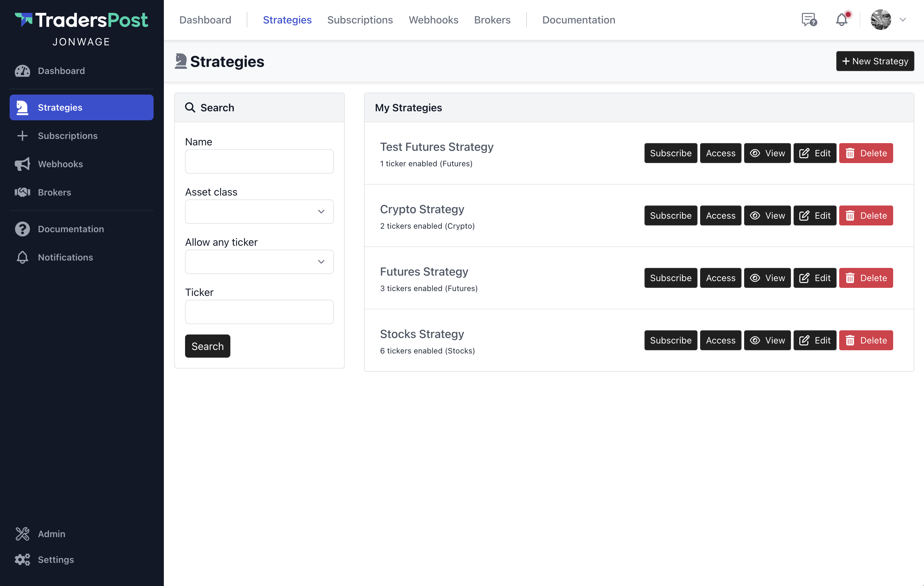Expand the user avatar menu chevron
924x586 pixels.
[x=902, y=20]
